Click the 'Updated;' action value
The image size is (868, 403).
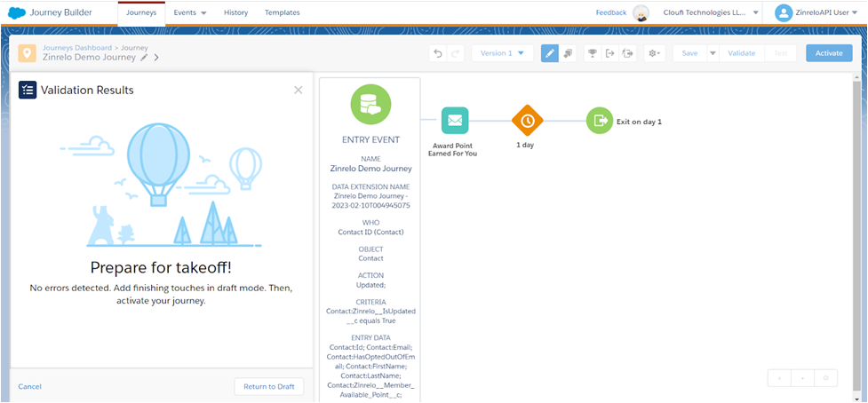370,285
